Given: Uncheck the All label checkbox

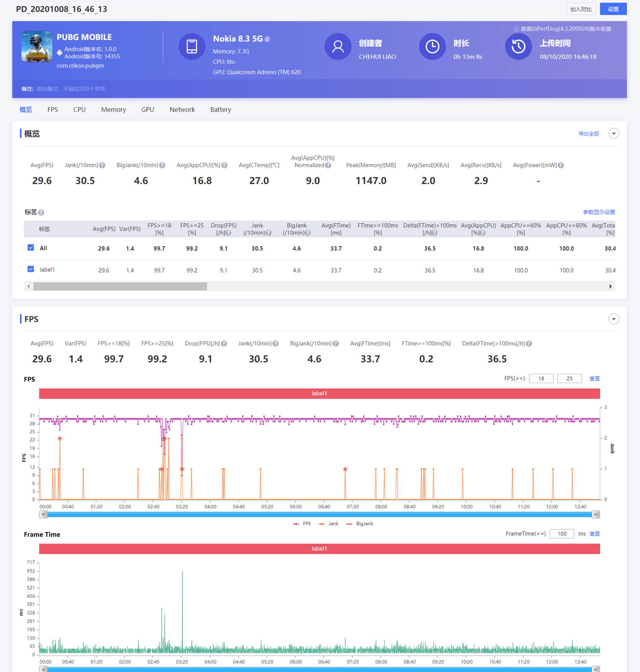Looking at the screenshot, I should pos(31,248).
